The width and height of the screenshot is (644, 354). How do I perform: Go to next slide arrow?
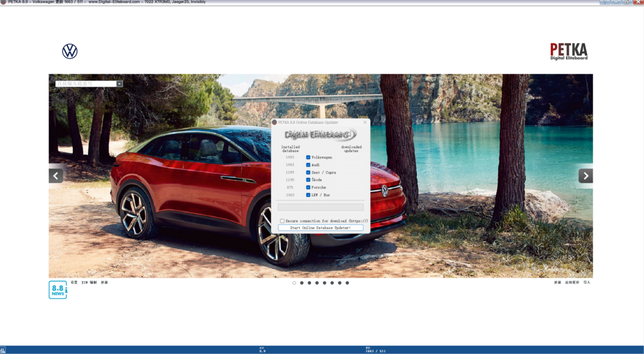586,176
